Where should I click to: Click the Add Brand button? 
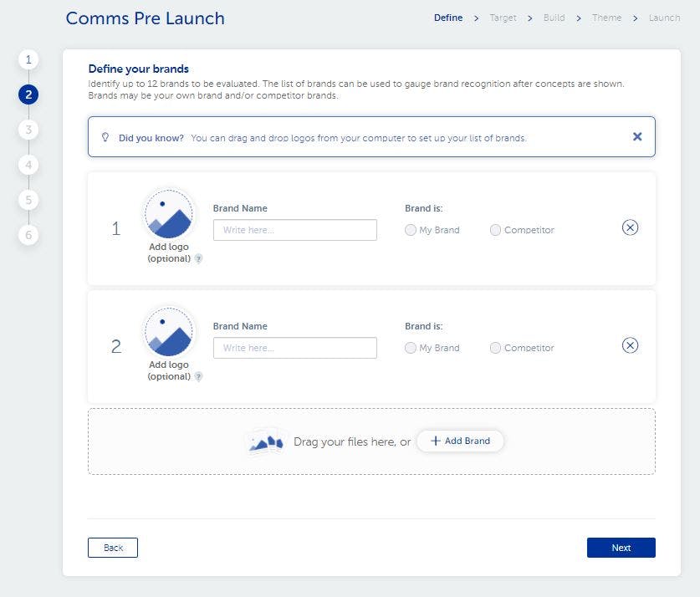pos(460,441)
